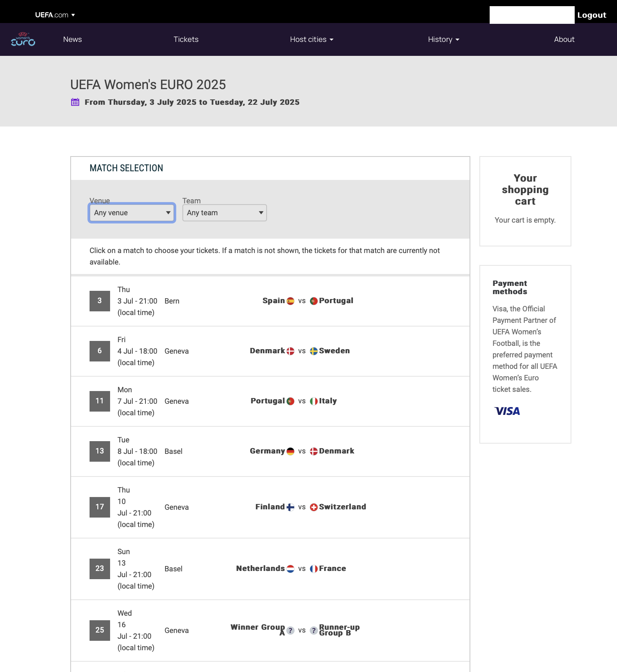Expand the Host cities menu
617x672 pixels.
311,39
